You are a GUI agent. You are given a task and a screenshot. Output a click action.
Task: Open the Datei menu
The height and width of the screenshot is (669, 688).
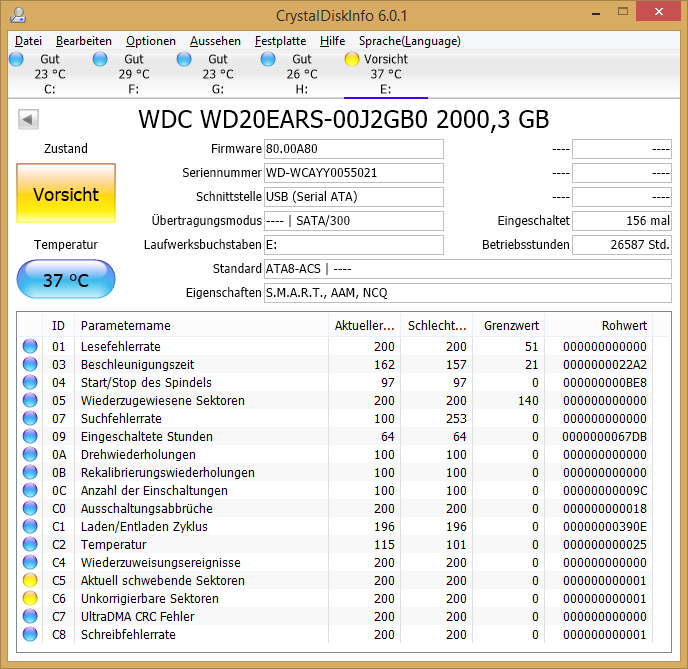[29, 41]
